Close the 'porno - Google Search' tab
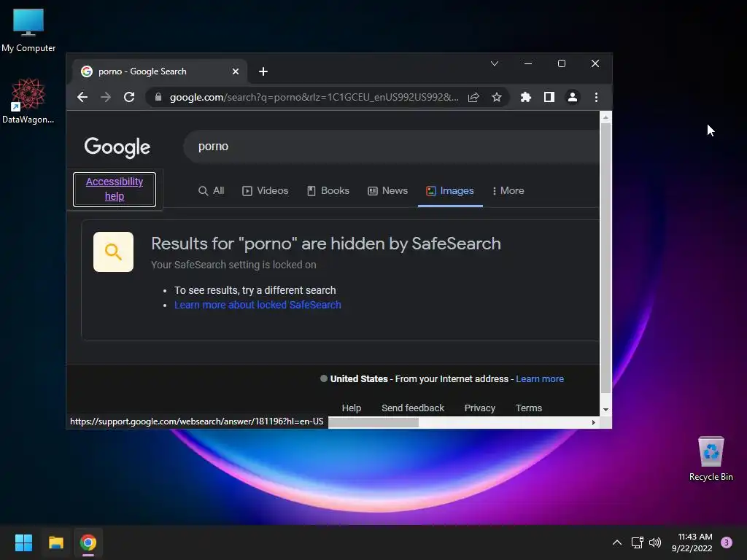The height and width of the screenshot is (560, 747). pos(236,71)
